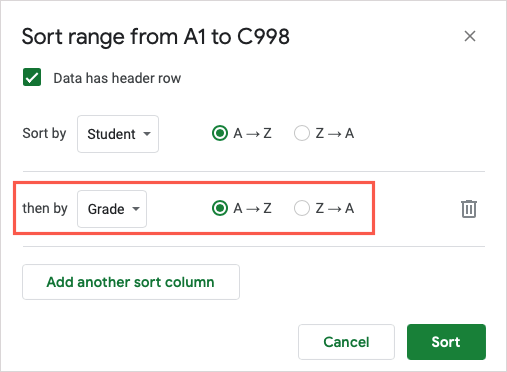Cancel the sort dialog

[x=346, y=342]
